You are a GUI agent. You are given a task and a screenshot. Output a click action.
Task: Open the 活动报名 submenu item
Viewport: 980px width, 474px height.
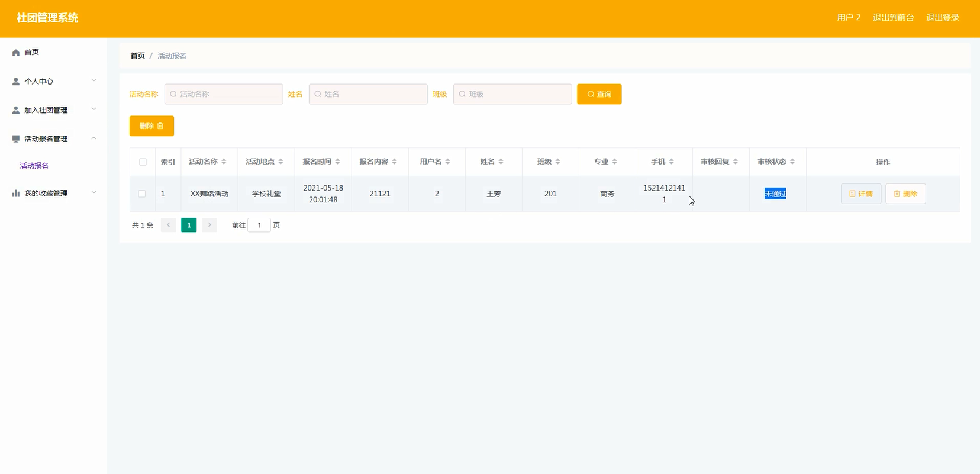[x=34, y=166]
